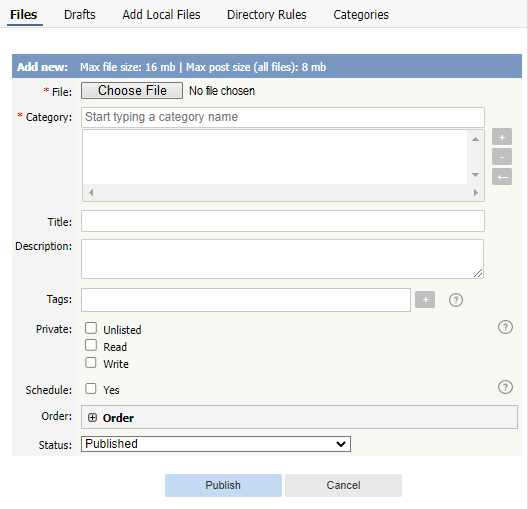The image size is (528, 509).
Task: Tick the Read private checkbox
Action: click(x=91, y=345)
